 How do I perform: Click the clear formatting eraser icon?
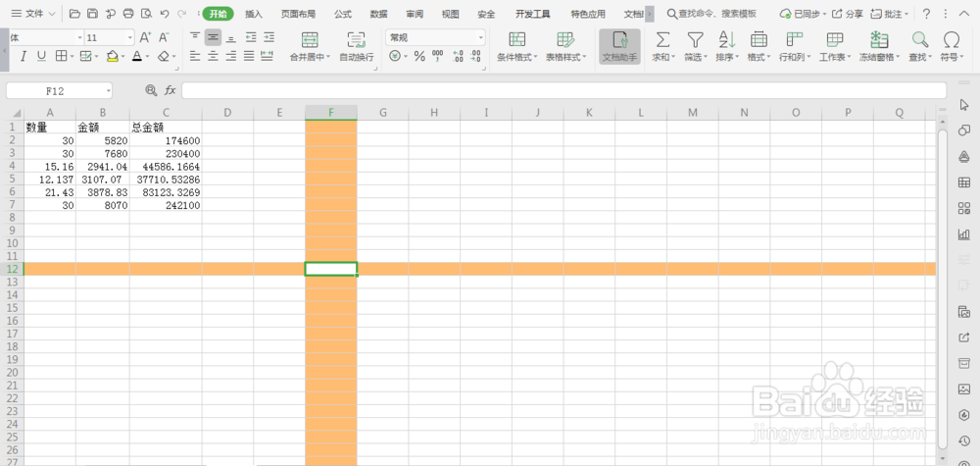pyautogui.click(x=164, y=56)
